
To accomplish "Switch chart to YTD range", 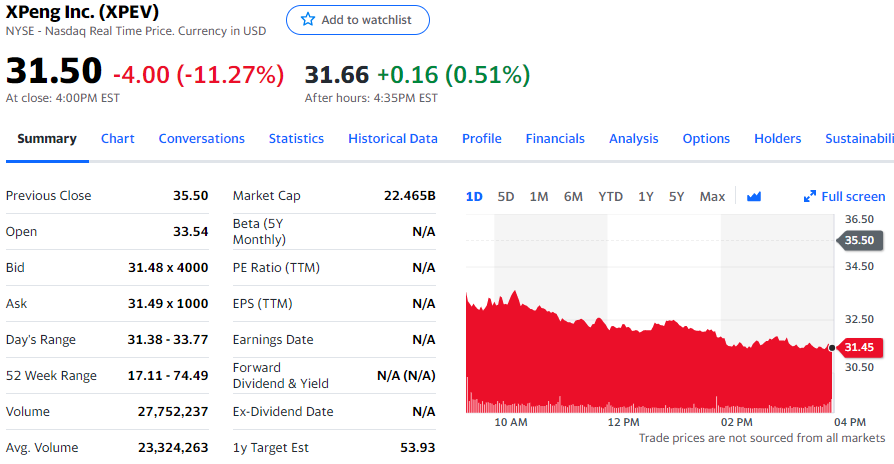I will 610,197.
